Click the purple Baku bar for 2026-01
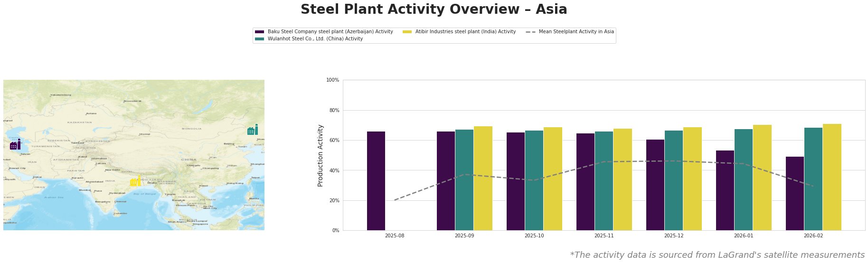Image resolution: width=868 pixels, height=263 pixels. [725, 190]
